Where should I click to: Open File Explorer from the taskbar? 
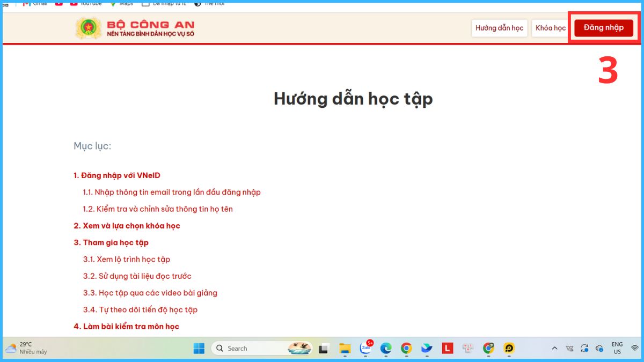click(x=345, y=349)
